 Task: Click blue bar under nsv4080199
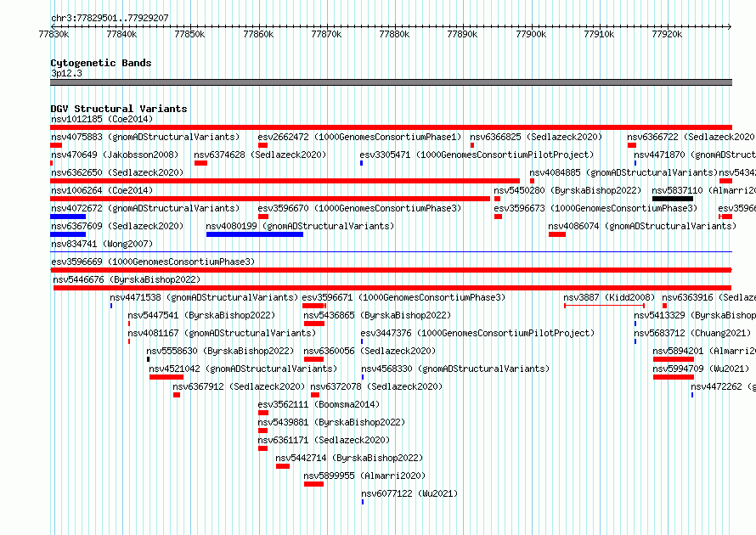click(255, 234)
